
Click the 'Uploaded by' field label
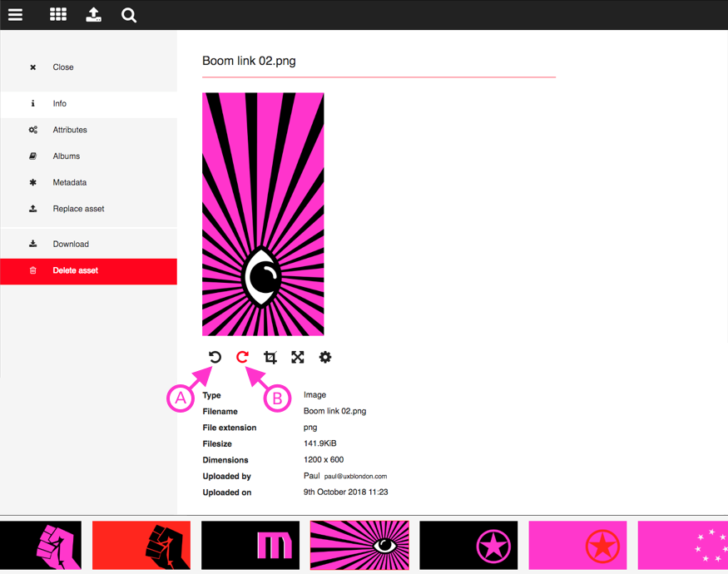point(226,477)
